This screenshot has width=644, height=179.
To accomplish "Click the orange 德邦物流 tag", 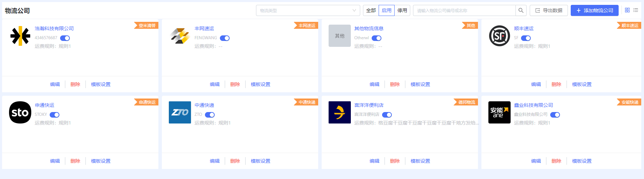I will [x=466, y=102].
